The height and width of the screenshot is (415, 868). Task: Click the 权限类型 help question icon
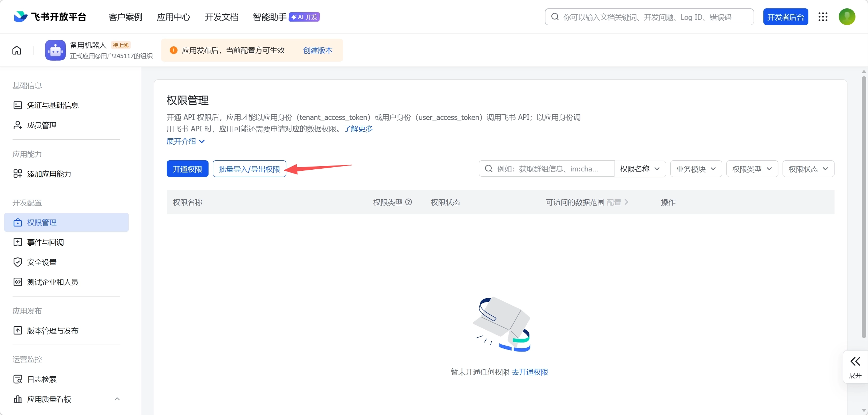pyautogui.click(x=409, y=202)
